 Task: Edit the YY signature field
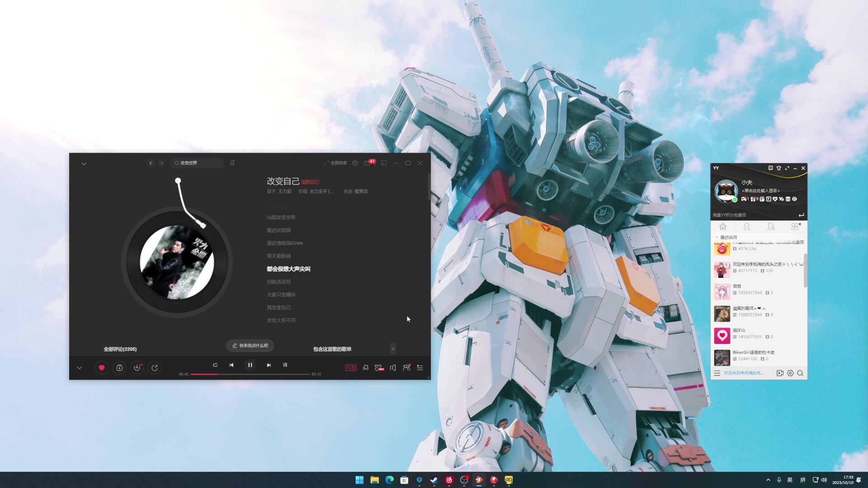pos(761,191)
